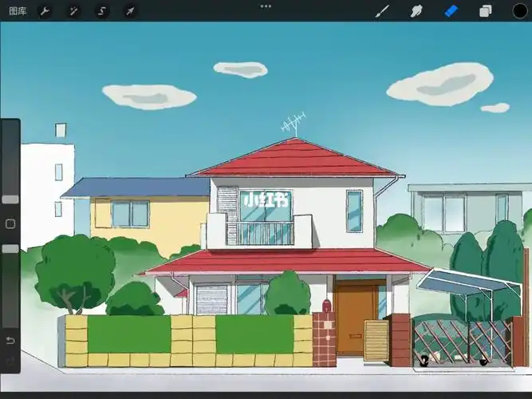The width and height of the screenshot is (532, 399).
Task: Open the 图库 gallery
Action: tap(18, 11)
